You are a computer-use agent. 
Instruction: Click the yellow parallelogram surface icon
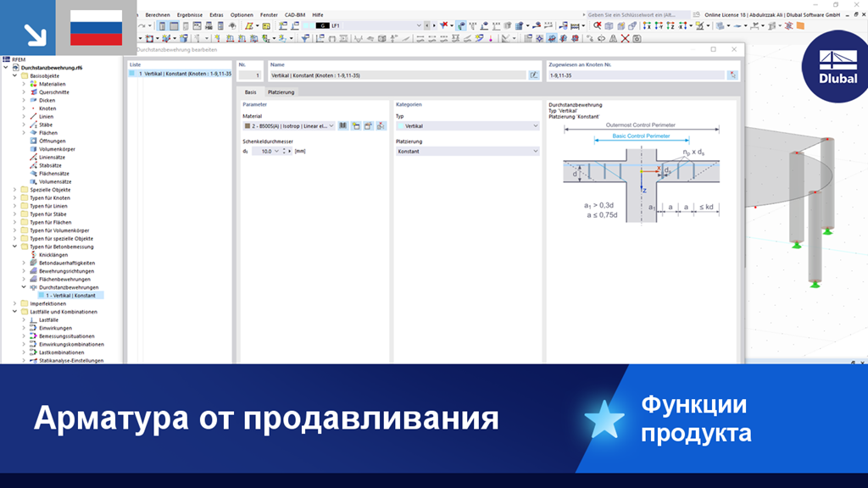click(x=250, y=25)
